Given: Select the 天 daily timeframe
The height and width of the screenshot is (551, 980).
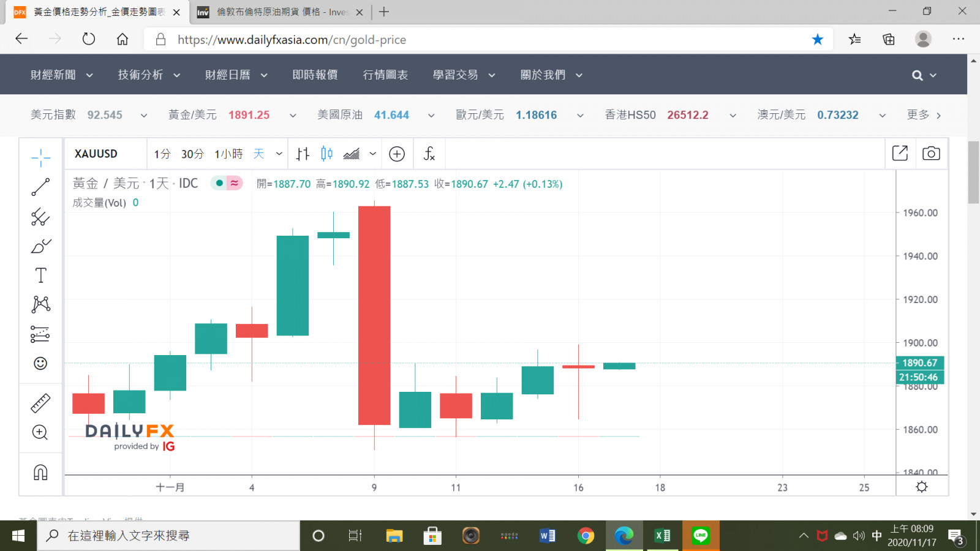Looking at the screenshot, I should [x=258, y=154].
